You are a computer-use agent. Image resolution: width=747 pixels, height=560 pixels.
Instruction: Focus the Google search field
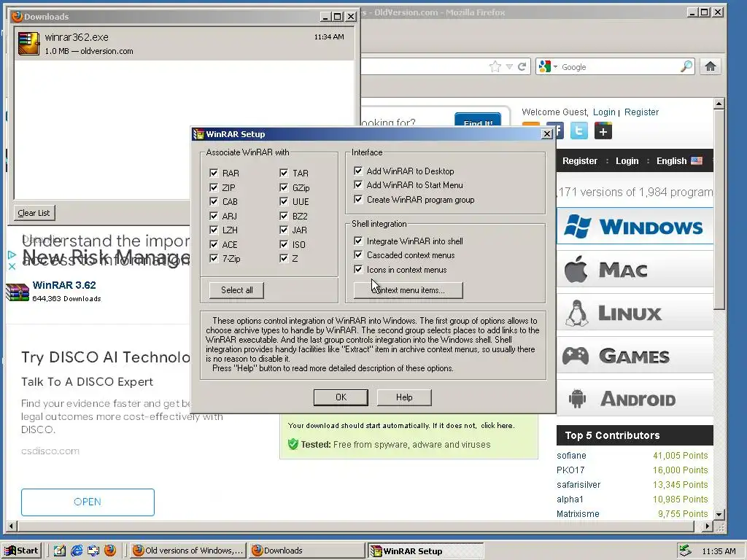(x=619, y=67)
